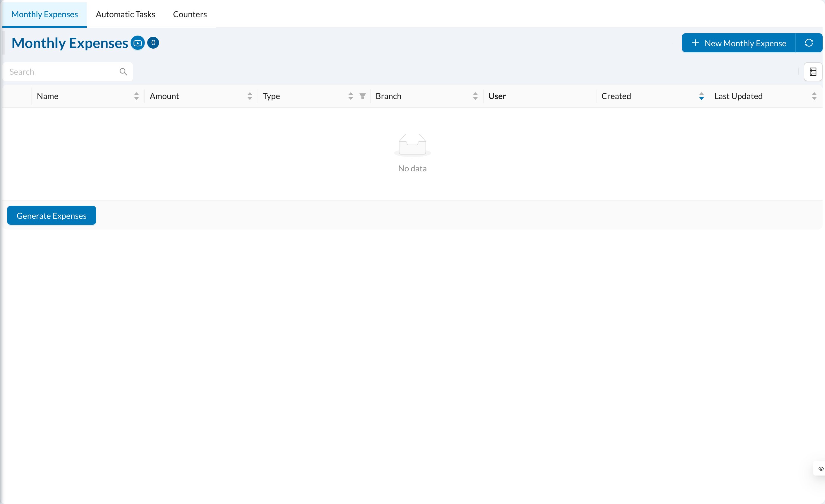This screenshot has width=825, height=504.
Task: Click the Monthly Expenses page heading
Action: (x=70, y=43)
